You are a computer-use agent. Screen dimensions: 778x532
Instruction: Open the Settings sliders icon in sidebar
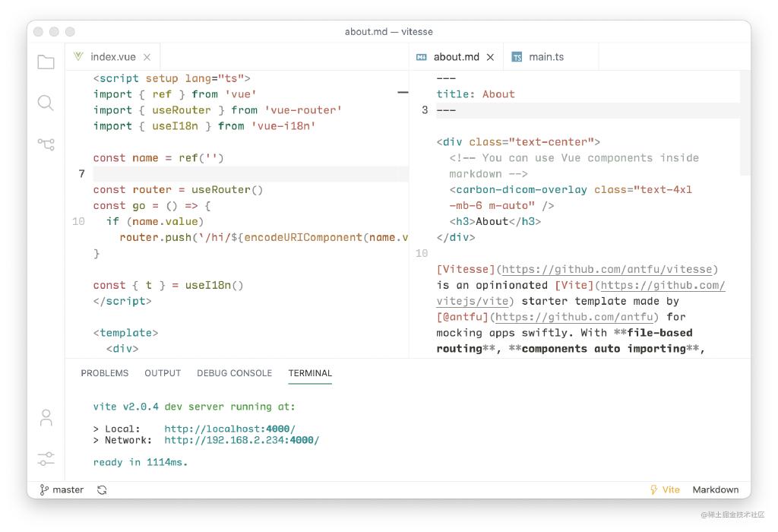pyautogui.click(x=46, y=458)
